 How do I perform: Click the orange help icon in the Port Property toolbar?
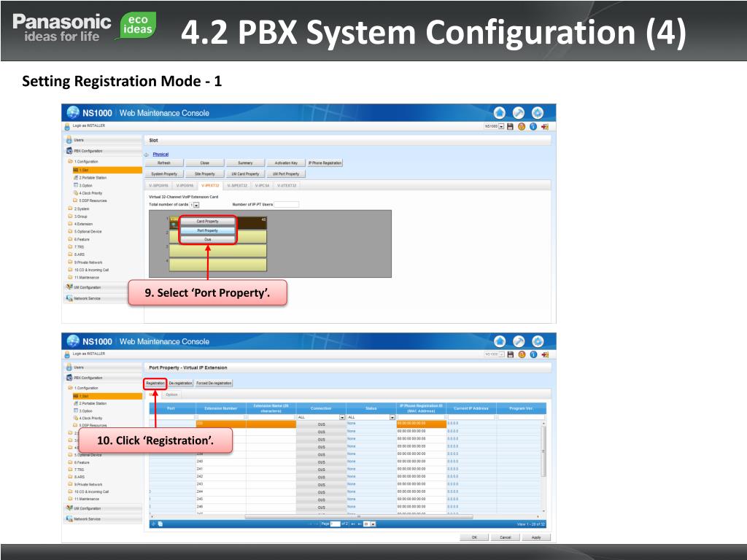(x=522, y=355)
